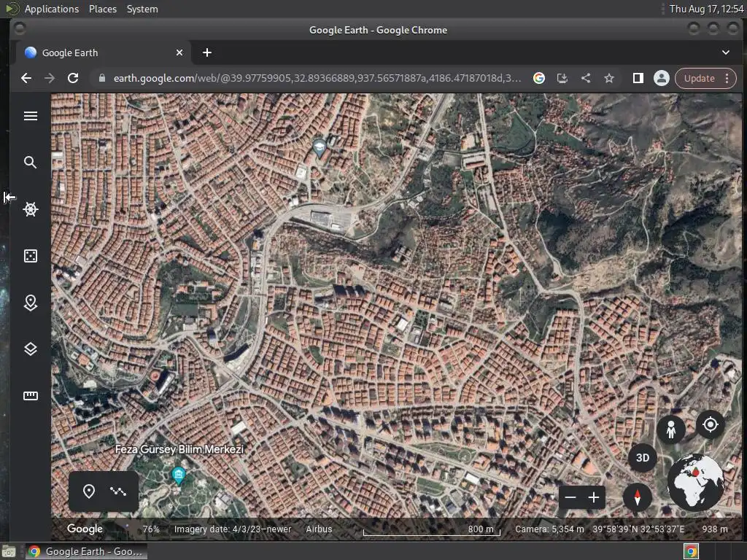Open the Places menu
This screenshot has width=747, height=560.
pyautogui.click(x=102, y=9)
